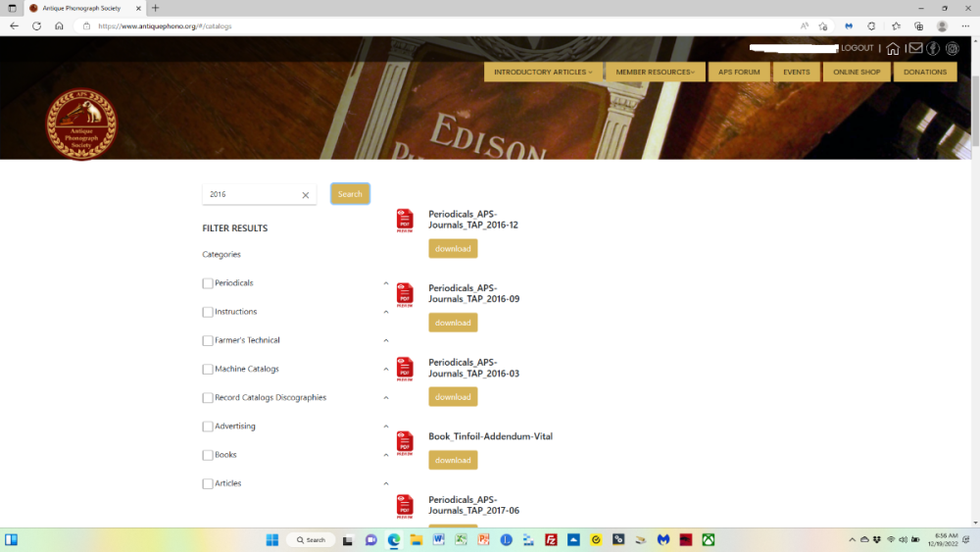Download the Periodicals TAP_2016-09 file
Screen dimensions: 980x552
[x=453, y=323]
